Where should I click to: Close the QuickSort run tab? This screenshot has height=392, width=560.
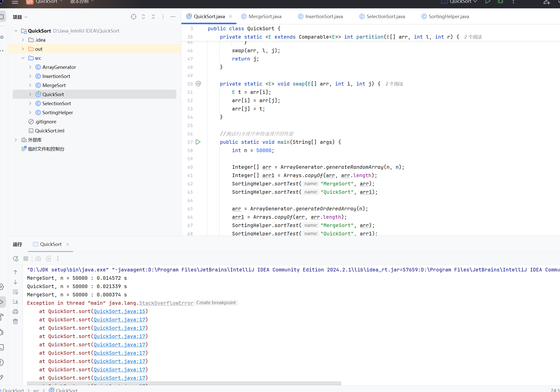click(x=68, y=244)
